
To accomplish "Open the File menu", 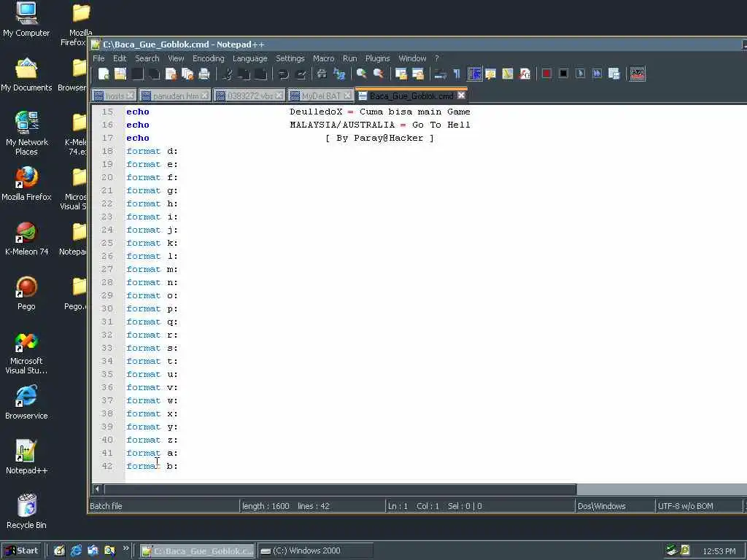I will 98,58.
